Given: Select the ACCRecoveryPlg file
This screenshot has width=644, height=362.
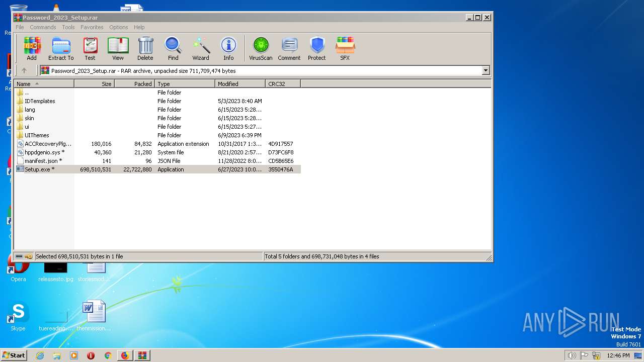Looking at the screenshot, I should coord(157,144).
